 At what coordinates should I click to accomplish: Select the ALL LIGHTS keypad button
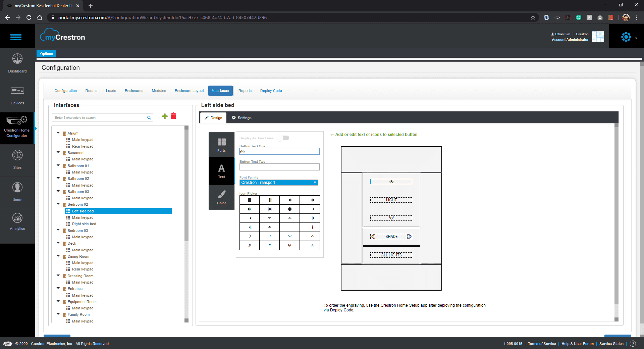(x=391, y=255)
